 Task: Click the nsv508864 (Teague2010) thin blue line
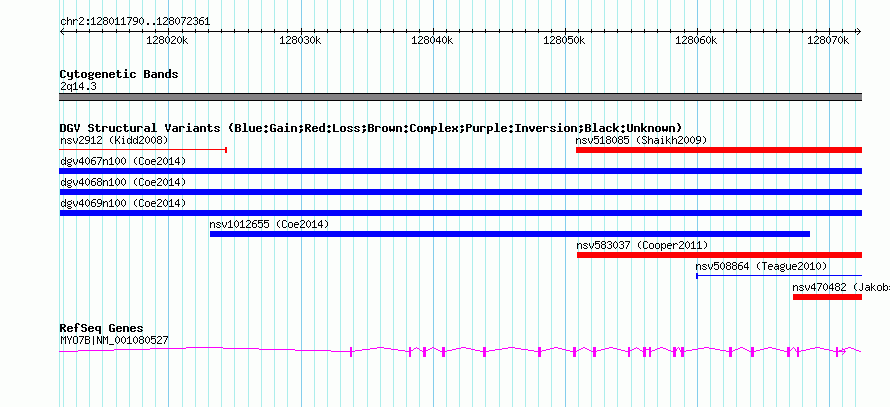tap(779, 276)
